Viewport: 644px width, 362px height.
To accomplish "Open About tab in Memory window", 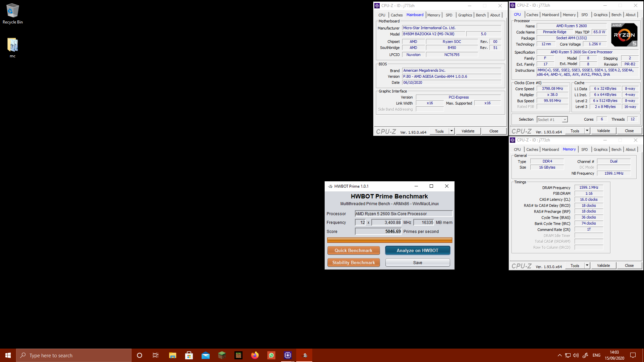I will click(x=630, y=149).
